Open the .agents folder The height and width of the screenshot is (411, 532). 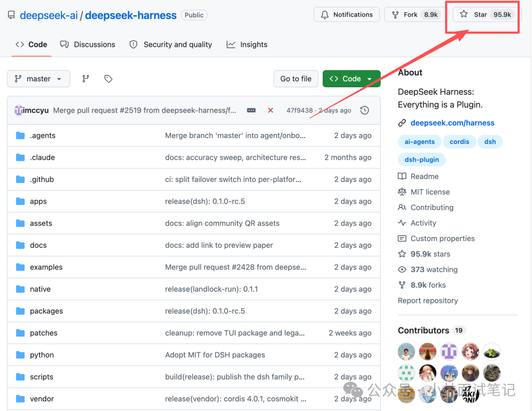coord(43,136)
